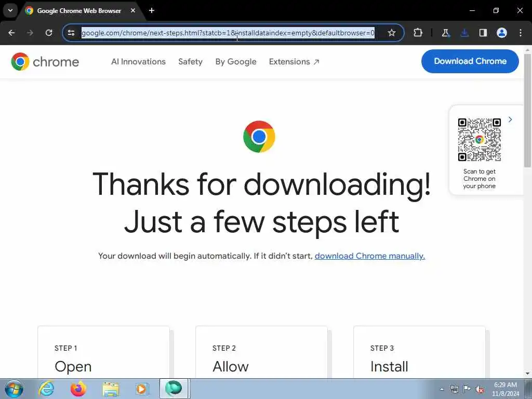Open Chrome's three-dot menu
This screenshot has height=399, width=532.
(x=521, y=33)
